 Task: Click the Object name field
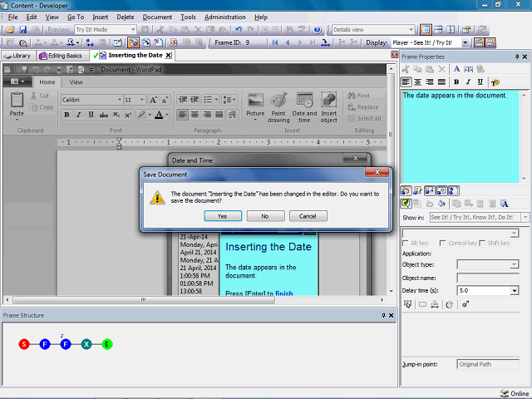coord(488,278)
